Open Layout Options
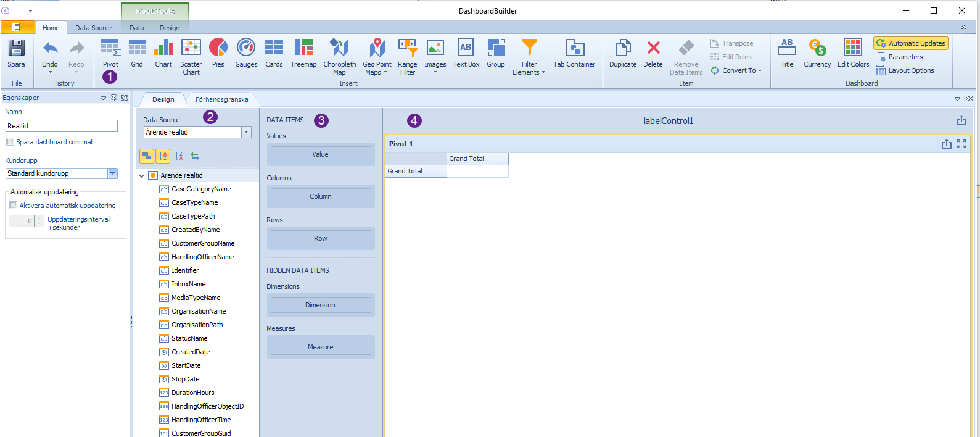The width and height of the screenshot is (980, 437). click(x=905, y=70)
